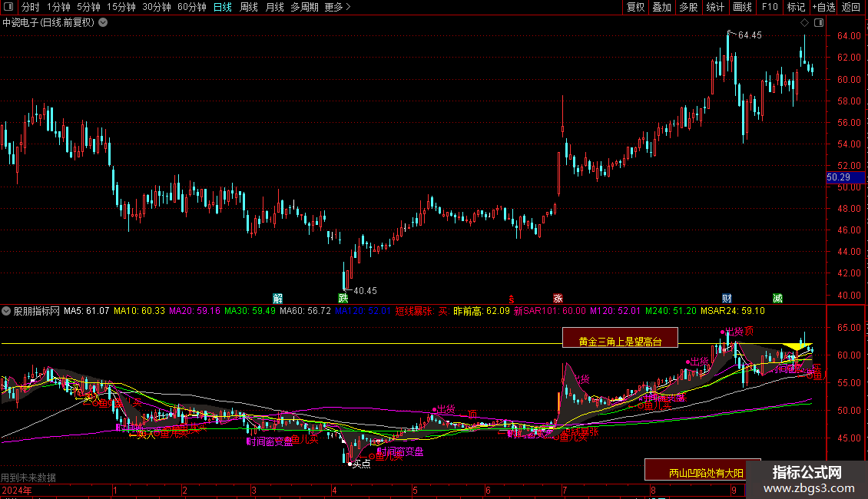Click the yellow golden-triangle marker
The width and height of the screenshot is (868, 499).
coord(796,347)
